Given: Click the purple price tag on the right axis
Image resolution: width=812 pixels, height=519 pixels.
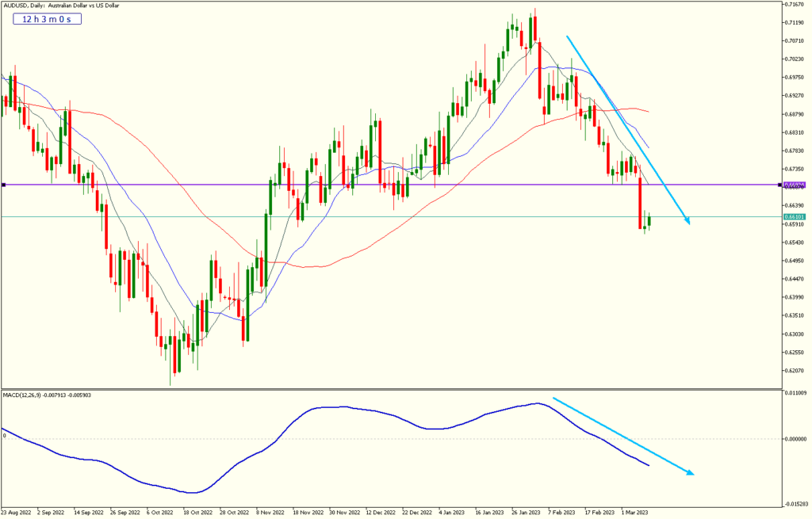Looking at the screenshot, I should pyautogui.click(x=794, y=185).
